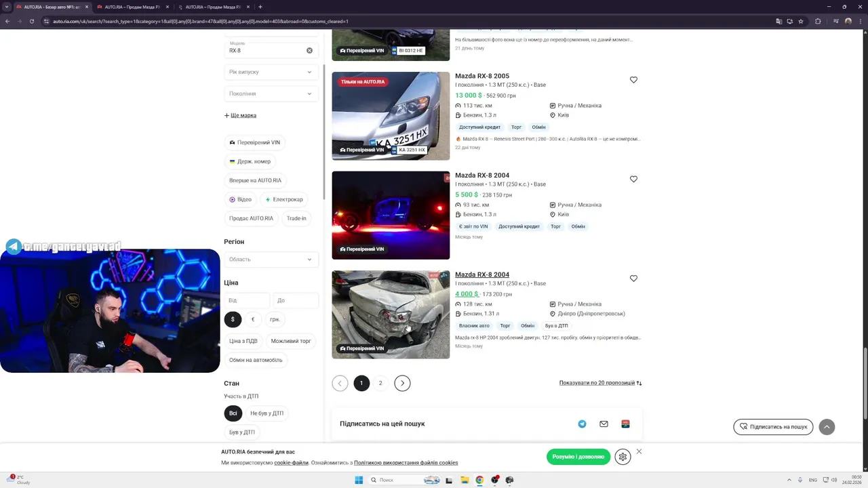Open Mazda RX-8 2005 listing title
Viewport: 868px width, 488px height.
pos(482,77)
